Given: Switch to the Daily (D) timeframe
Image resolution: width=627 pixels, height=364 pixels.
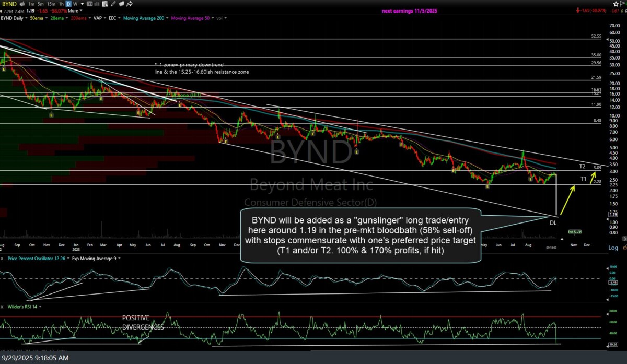Looking at the screenshot, I should [68, 4].
